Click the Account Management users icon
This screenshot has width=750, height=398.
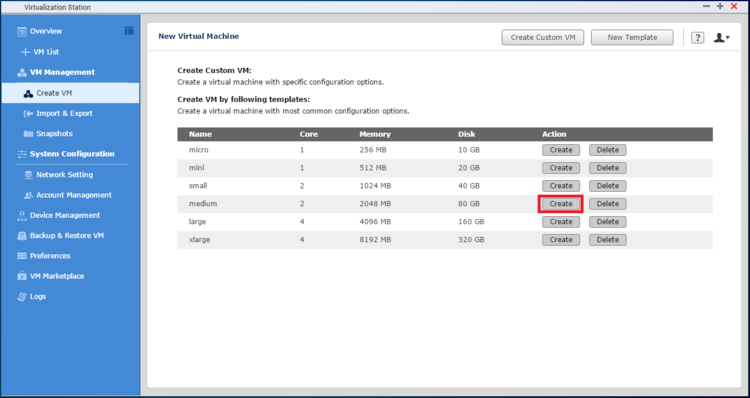pos(28,195)
